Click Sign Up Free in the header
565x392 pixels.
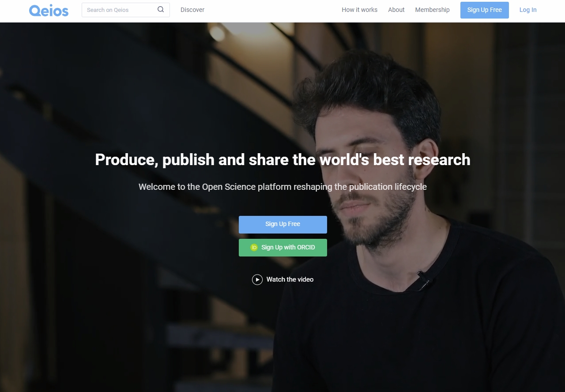coord(485,10)
